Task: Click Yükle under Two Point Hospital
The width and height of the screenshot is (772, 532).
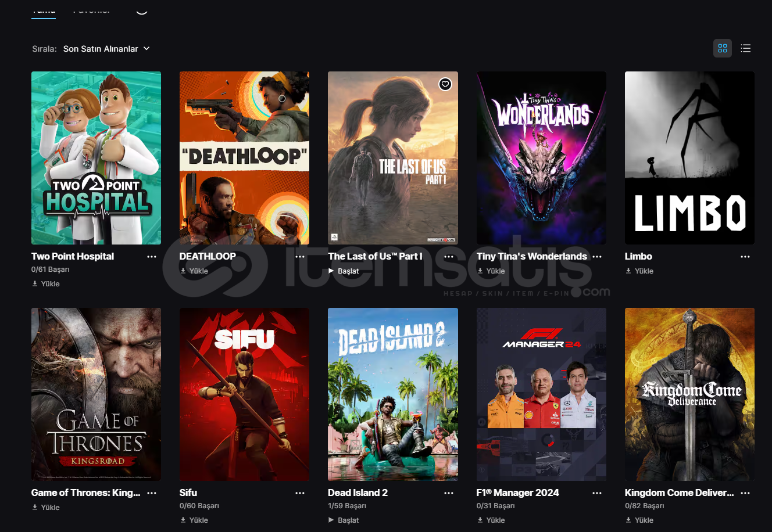Action: click(x=46, y=283)
